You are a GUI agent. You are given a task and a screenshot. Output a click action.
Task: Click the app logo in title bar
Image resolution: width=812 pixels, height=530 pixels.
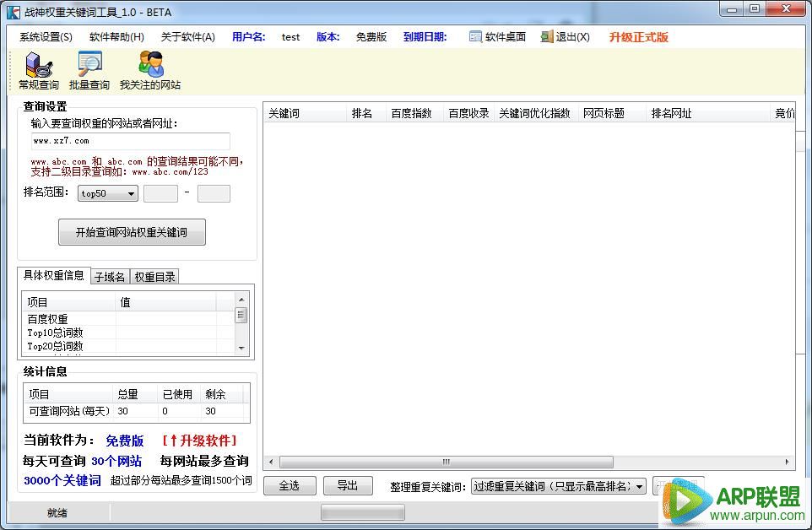click(13, 12)
